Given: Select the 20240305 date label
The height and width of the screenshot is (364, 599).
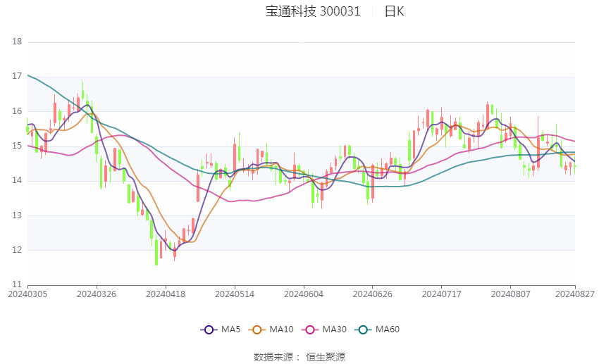Looking at the screenshot, I should coord(27,293).
